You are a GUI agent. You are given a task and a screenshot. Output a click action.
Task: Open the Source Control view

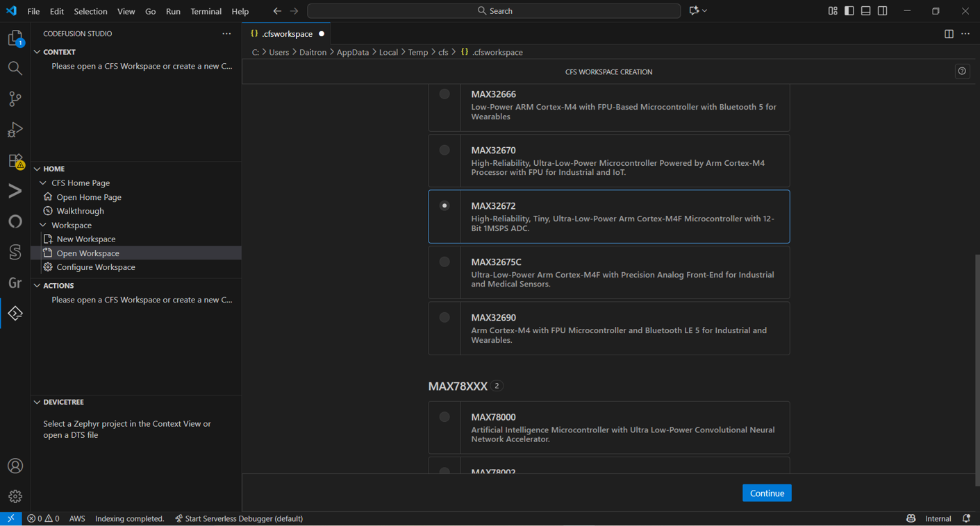click(x=15, y=99)
